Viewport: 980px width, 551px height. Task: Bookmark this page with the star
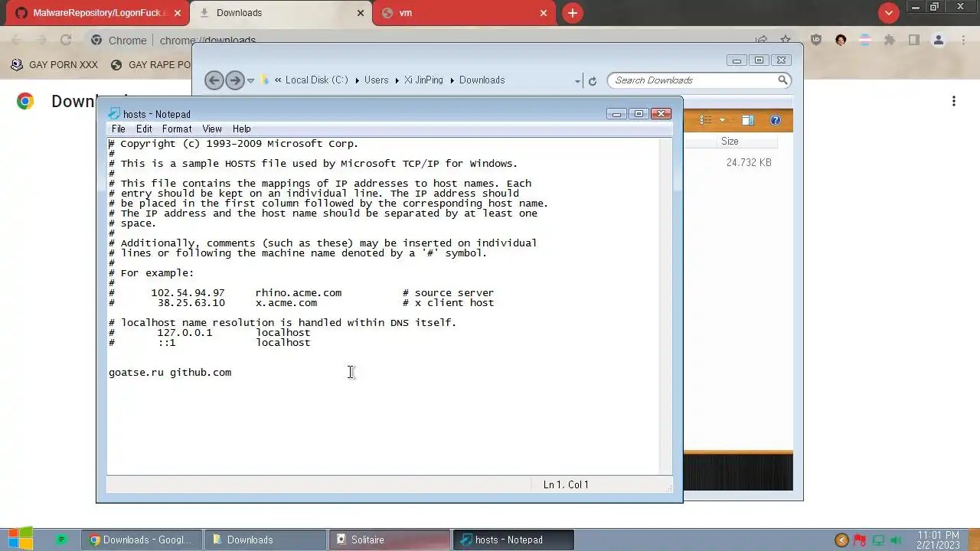click(786, 40)
